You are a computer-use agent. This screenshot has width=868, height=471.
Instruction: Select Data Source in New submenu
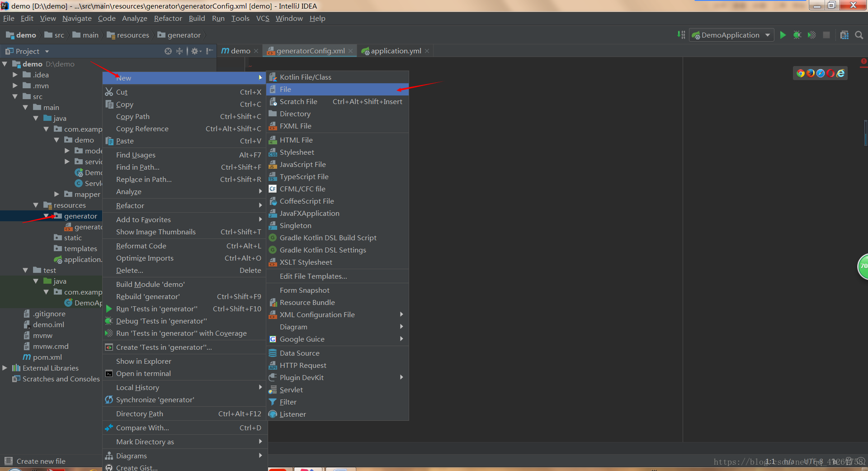click(x=338, y=353)
